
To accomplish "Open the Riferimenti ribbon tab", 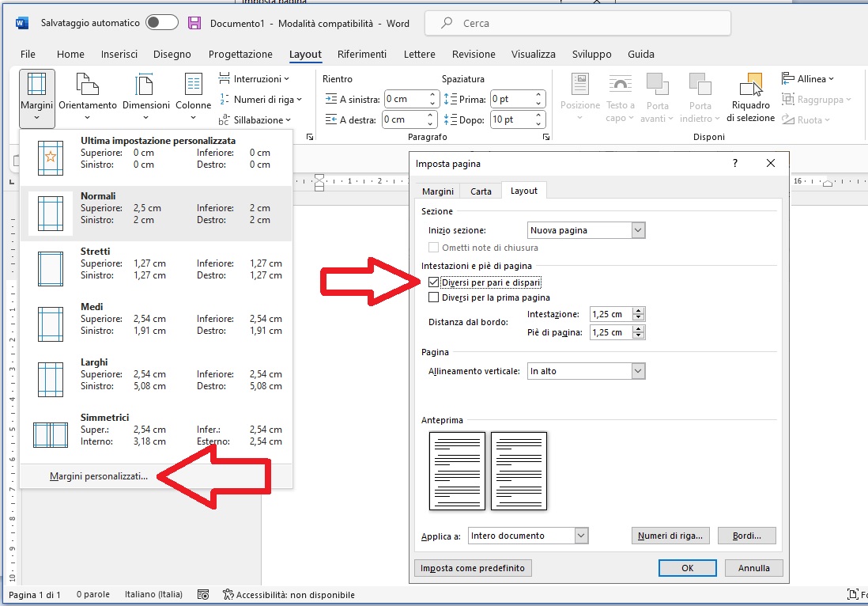I will [x=362, y=55].
